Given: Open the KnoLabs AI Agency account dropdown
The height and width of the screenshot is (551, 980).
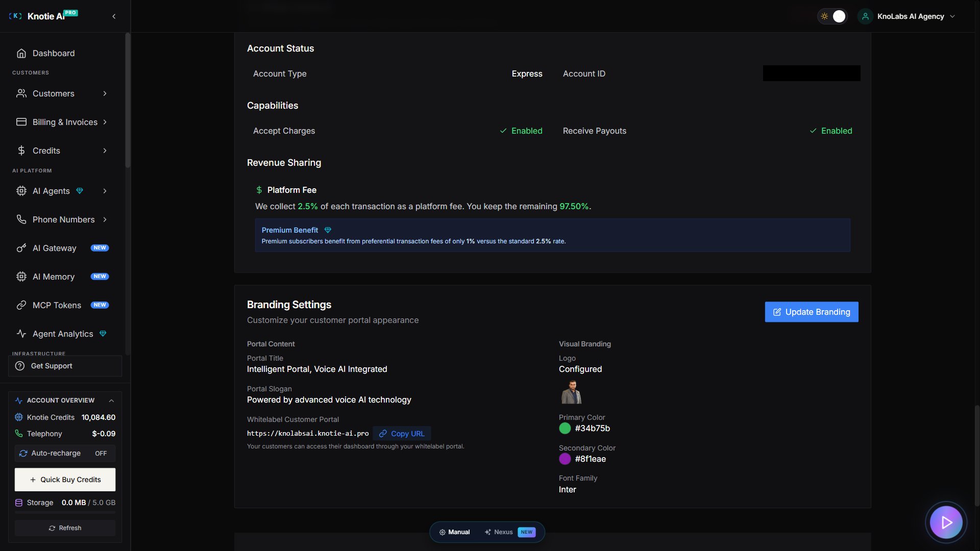Looking at the screenshot, I should tap(906, 16).
